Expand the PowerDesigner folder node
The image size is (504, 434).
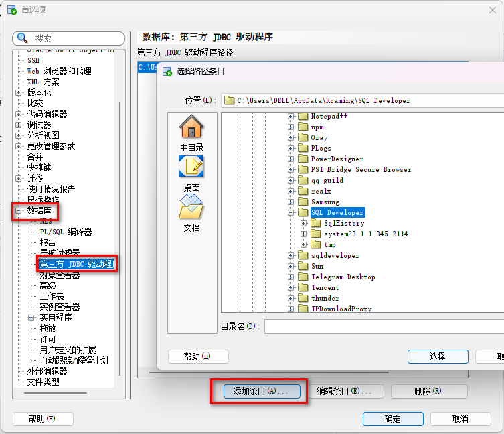(291, 159)
